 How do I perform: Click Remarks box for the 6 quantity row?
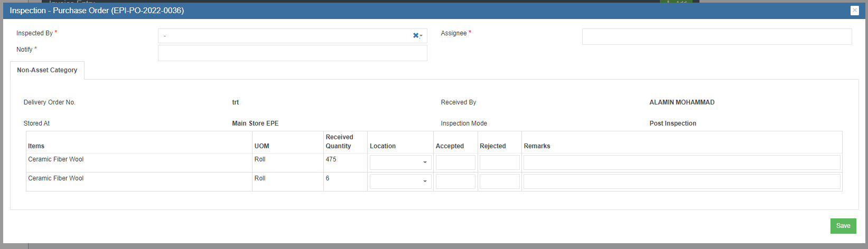(x=682, y=181)
